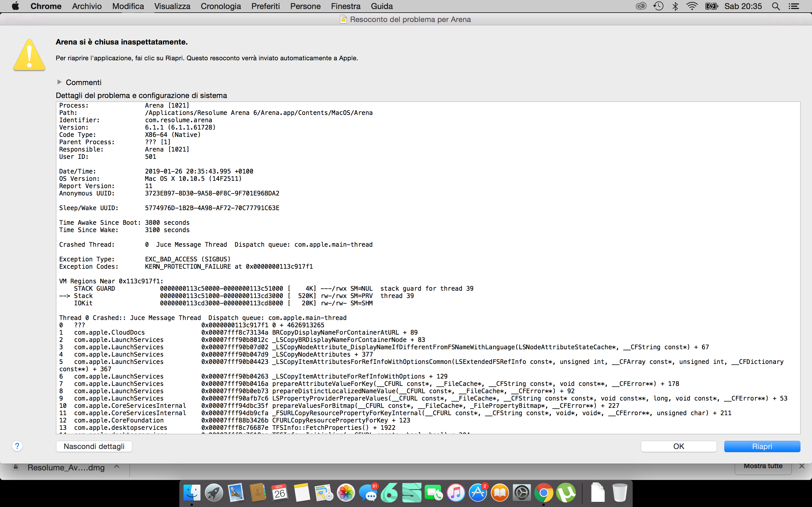812x507 pixels.
Task: Toggle Notification Center list icon
Action: coord(794,6)
